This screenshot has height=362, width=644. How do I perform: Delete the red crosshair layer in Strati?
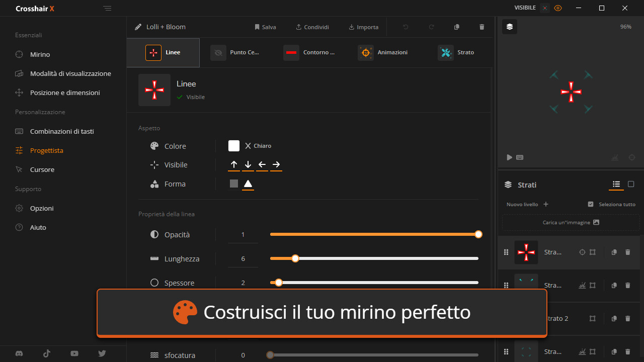pyautogui.click(x=627, y=252)
